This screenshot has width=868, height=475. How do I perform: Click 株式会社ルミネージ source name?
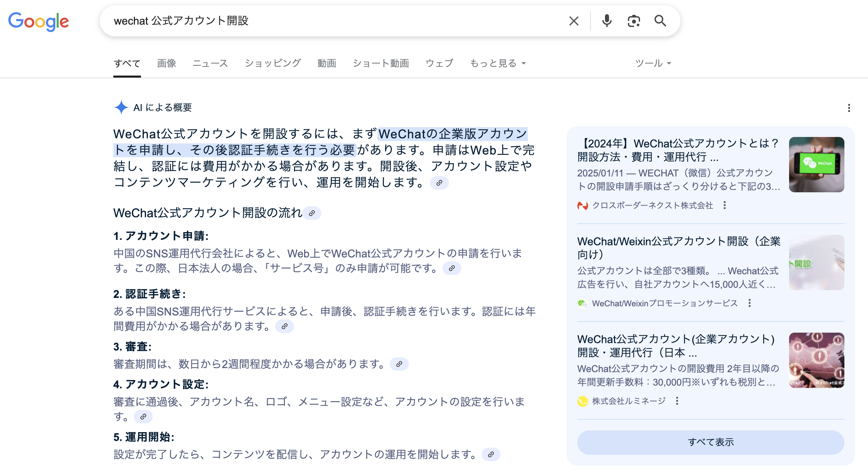629,401
